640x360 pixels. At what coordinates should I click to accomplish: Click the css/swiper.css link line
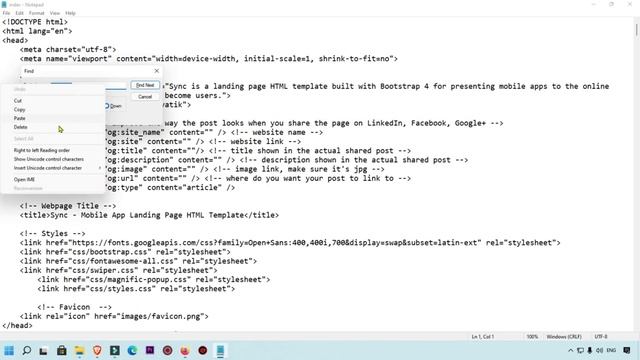tap(118, 270)
